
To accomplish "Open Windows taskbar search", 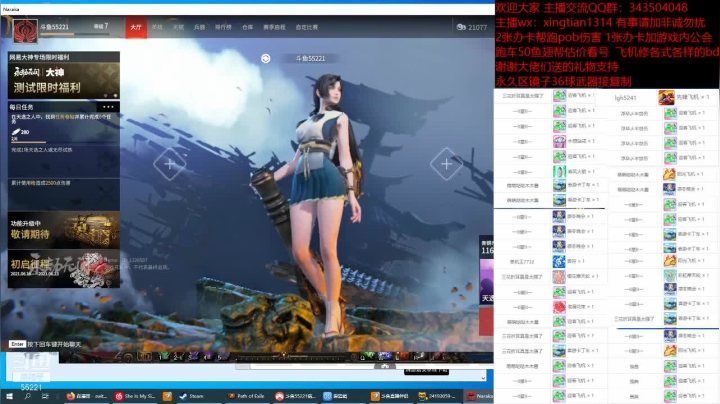I will 27,396.
